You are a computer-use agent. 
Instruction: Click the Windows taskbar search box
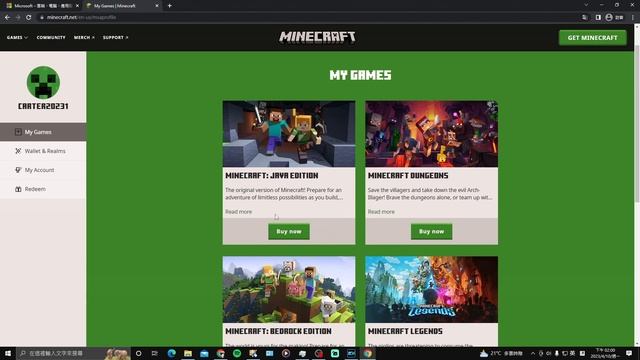(x=73, y=353)
